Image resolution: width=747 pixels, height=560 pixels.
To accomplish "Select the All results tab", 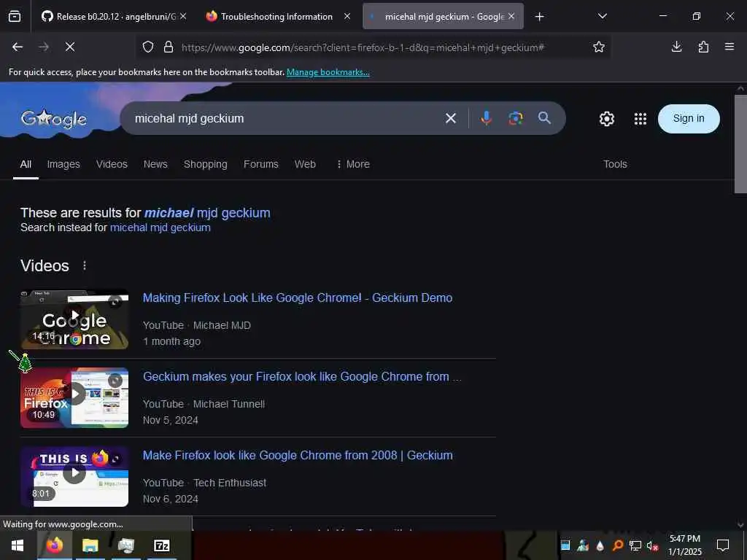I will 26,164.
